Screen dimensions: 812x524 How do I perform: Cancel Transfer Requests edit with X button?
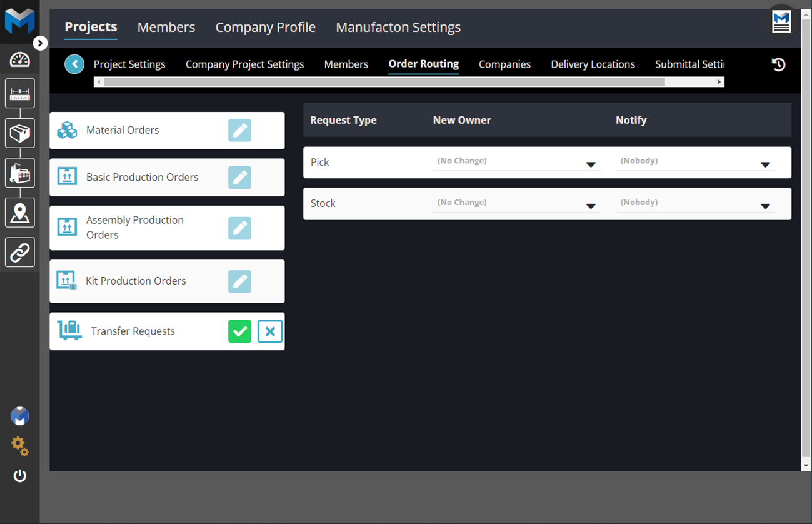[x=270, y=331]
